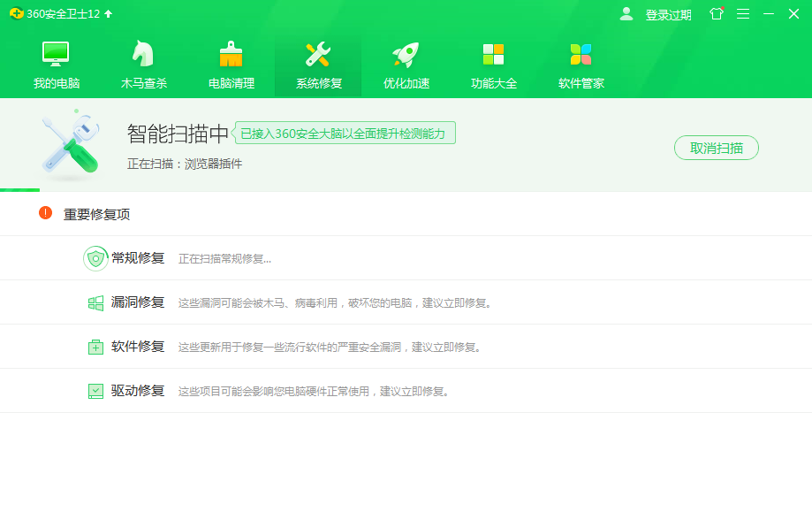812x512 pixels.
Task: Switch to the 我的电脑 tab label
Action: click(57, 83)
